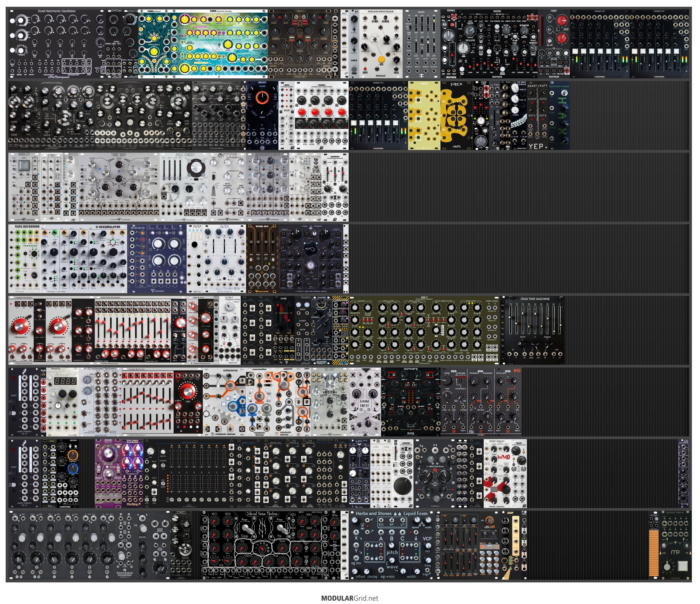Click the coherence module
The width and height of the screenshot is (700, 604).
point(224,402)
